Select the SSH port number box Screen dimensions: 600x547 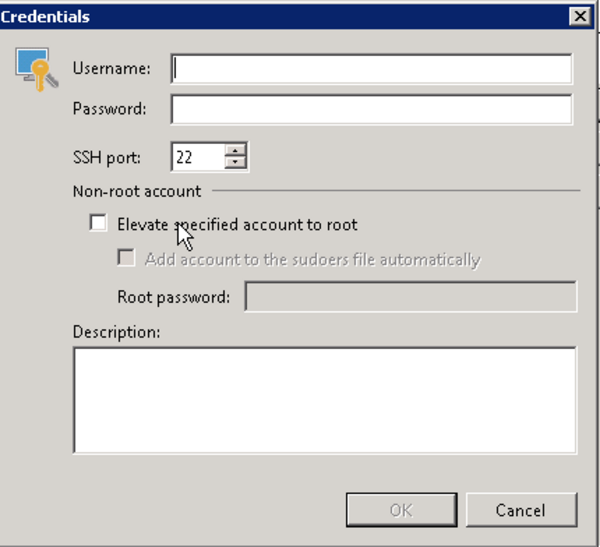click(x=197, y=157)
